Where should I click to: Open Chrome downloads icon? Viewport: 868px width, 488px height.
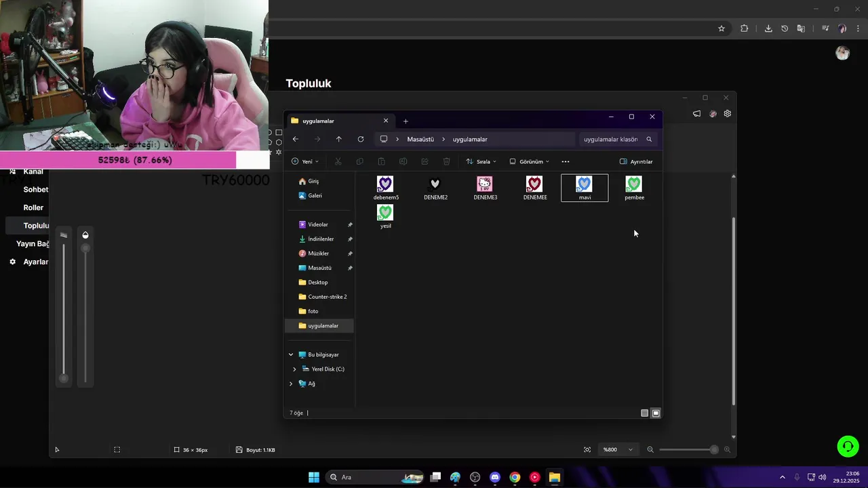click(x=768, y=28)
